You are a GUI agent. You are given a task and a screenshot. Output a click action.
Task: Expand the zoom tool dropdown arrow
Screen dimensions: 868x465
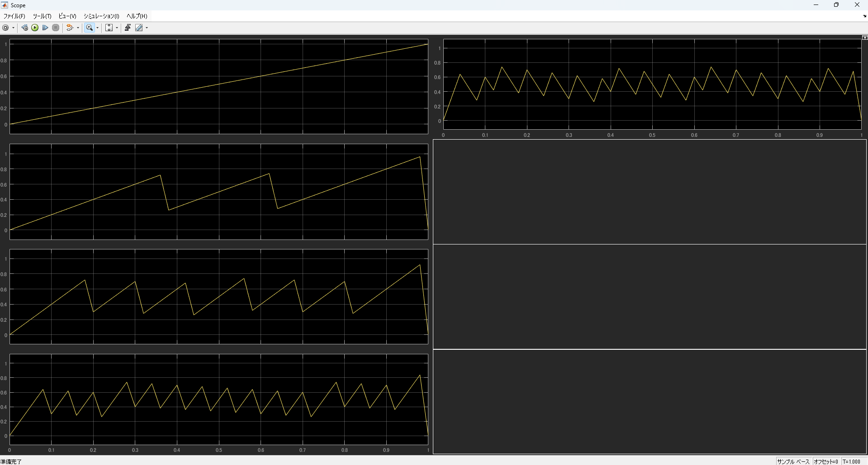(x=97, y=28)
